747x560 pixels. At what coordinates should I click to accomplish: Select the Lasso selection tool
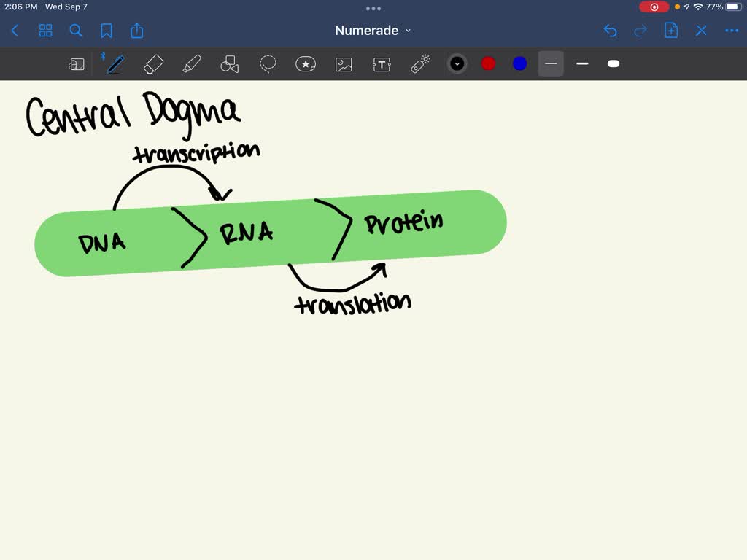click(x=268, y=63)
